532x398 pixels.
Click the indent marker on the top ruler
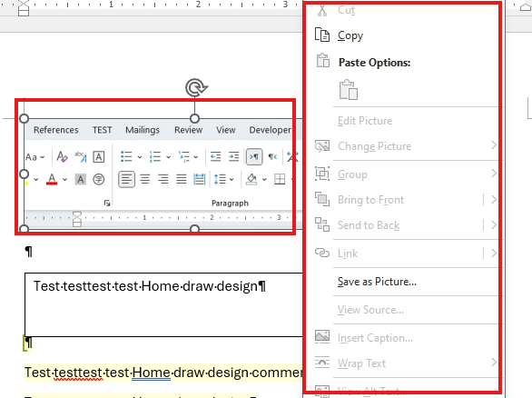pyautogui.click(x=24, y=8)
